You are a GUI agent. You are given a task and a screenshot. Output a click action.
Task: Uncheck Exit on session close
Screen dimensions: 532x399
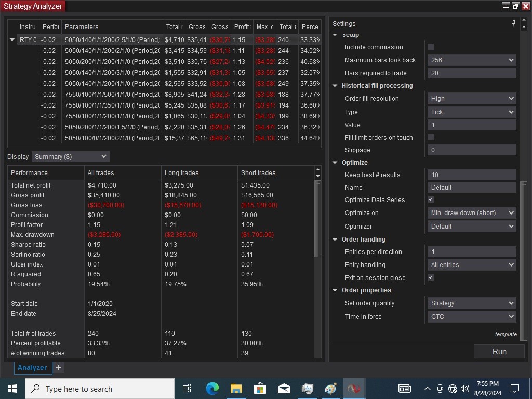431,277
